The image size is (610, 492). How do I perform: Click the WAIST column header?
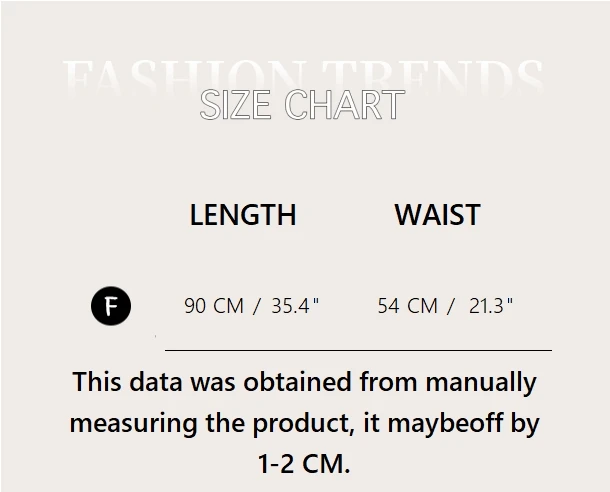click(437, 215)
